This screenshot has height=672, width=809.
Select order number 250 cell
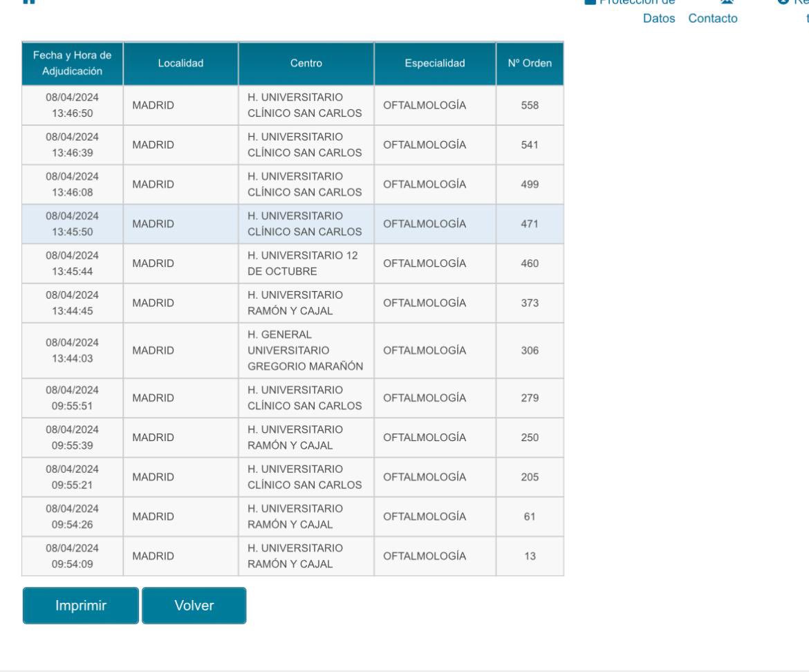530,438
